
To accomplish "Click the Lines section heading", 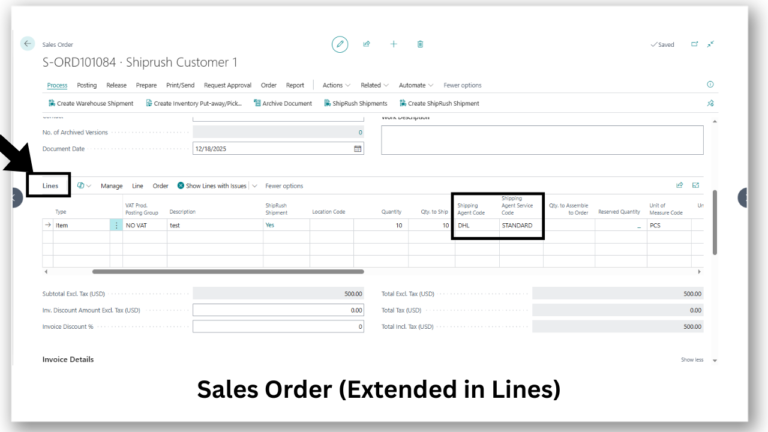I will click(50, 186).
